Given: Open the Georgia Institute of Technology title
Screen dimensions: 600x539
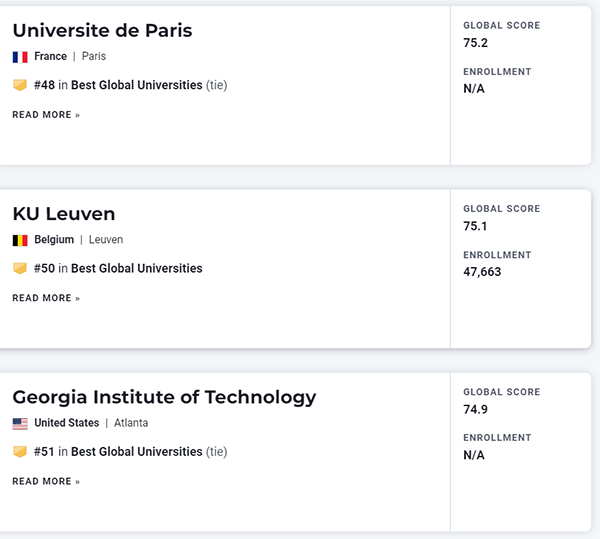Looking at the screenshot, I should (164, 397).
